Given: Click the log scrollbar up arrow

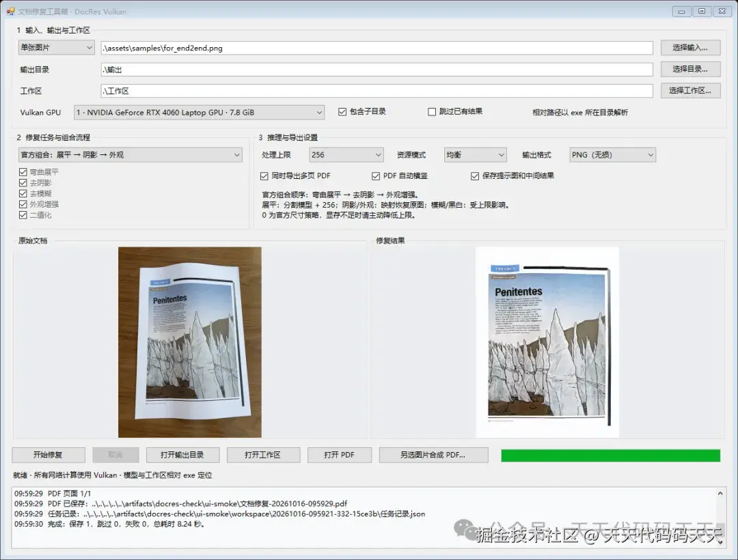Looking at the screenshot, I should [720, 493].
